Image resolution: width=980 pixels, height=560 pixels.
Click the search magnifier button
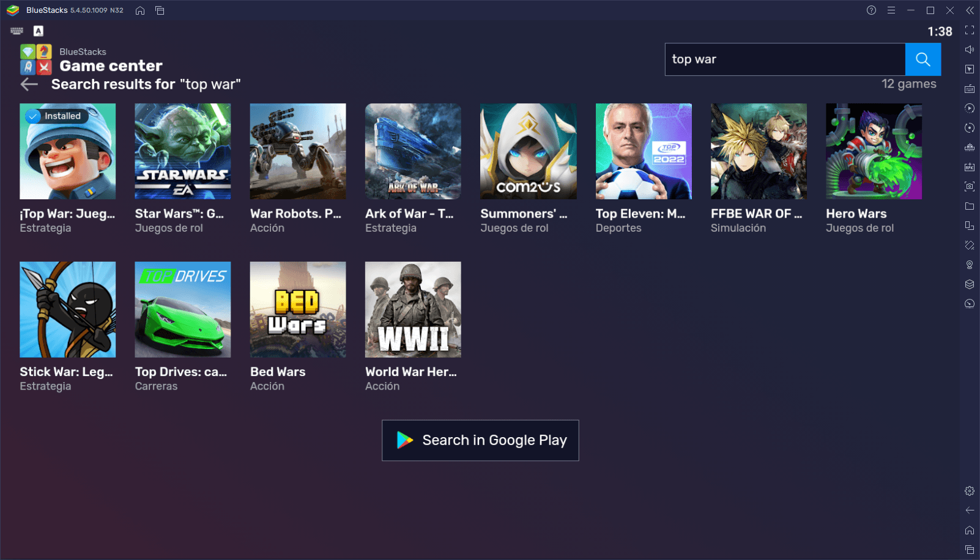point(922,59)
